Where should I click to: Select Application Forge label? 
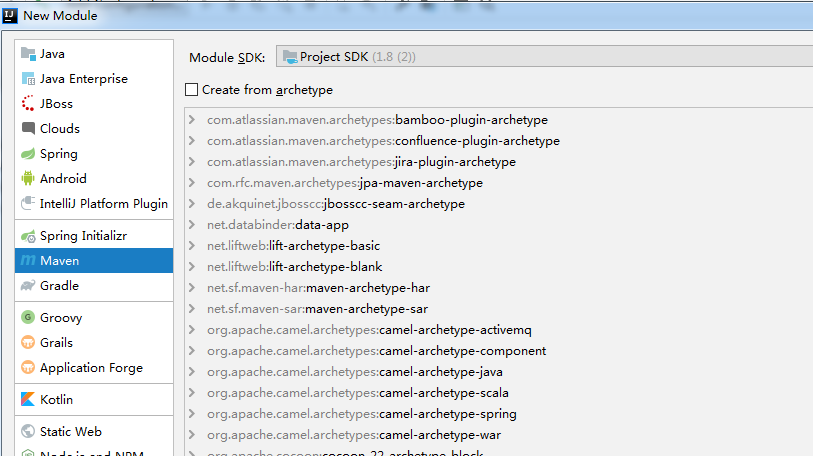tap(91, 368)
